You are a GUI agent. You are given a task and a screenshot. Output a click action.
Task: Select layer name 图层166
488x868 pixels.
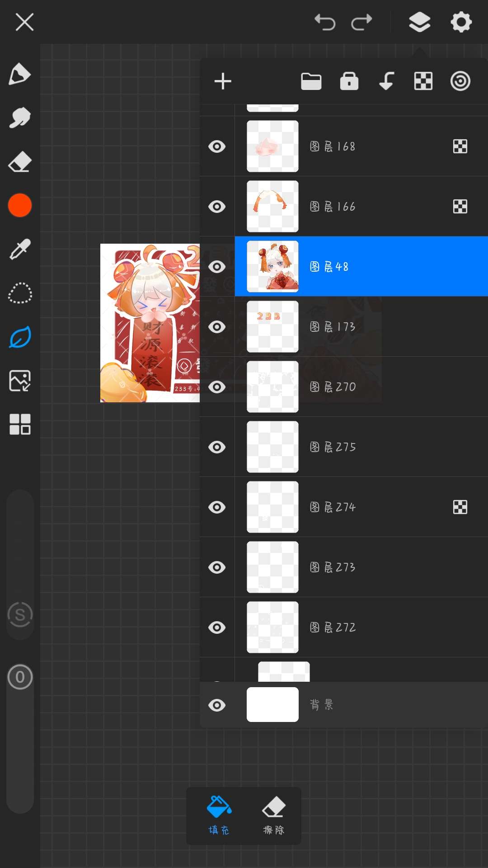(x=333, y=207)
